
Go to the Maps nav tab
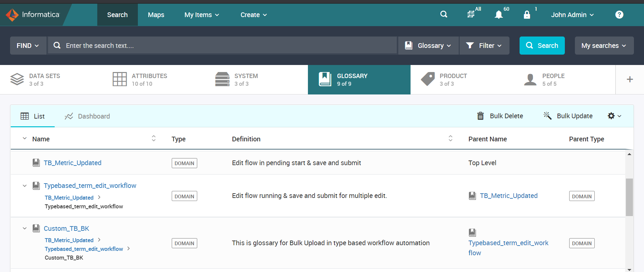tap(156, 15)
